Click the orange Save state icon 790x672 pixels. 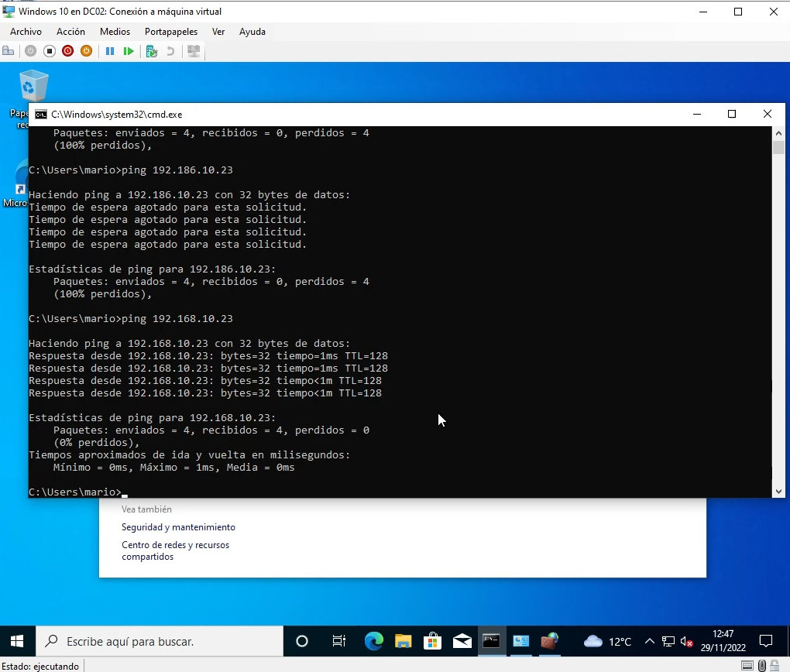86,51
